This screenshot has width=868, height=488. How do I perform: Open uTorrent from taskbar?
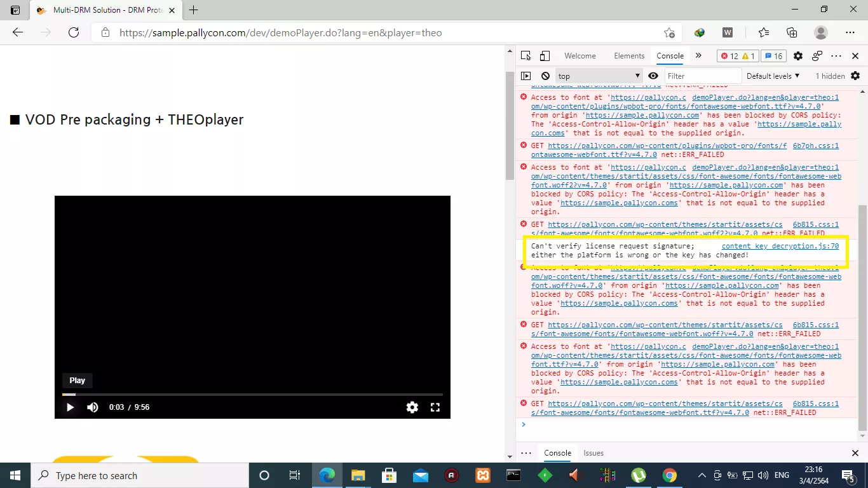(x=639, y=475)
